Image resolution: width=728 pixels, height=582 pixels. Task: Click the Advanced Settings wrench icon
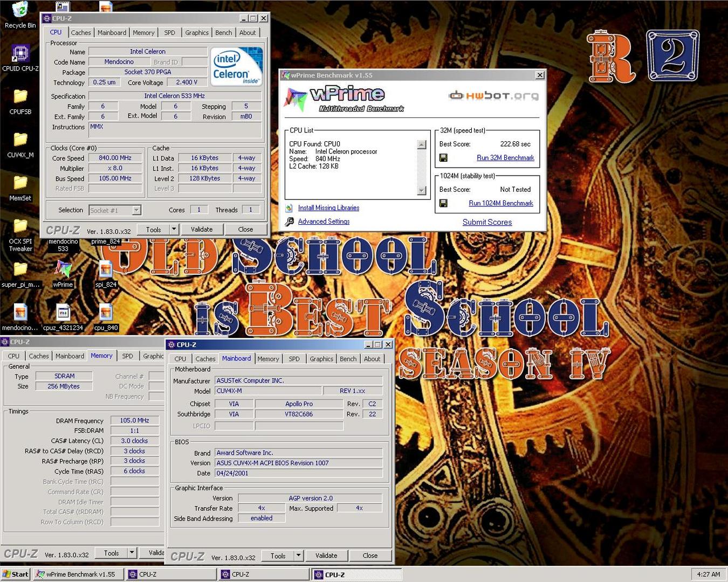coord(289,221)
